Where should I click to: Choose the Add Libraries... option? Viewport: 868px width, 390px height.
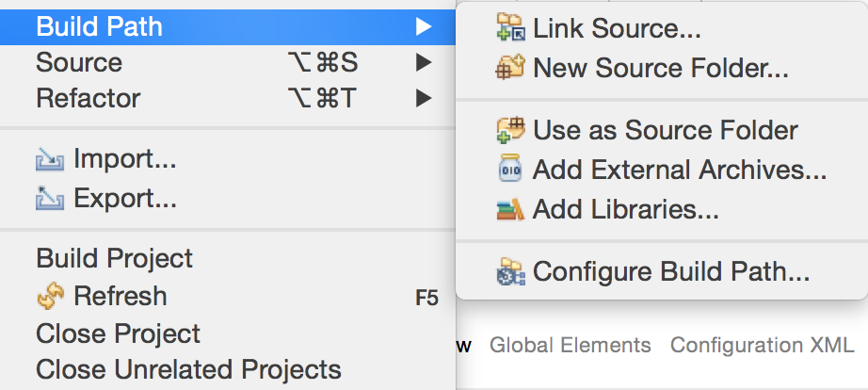point(625,209)
